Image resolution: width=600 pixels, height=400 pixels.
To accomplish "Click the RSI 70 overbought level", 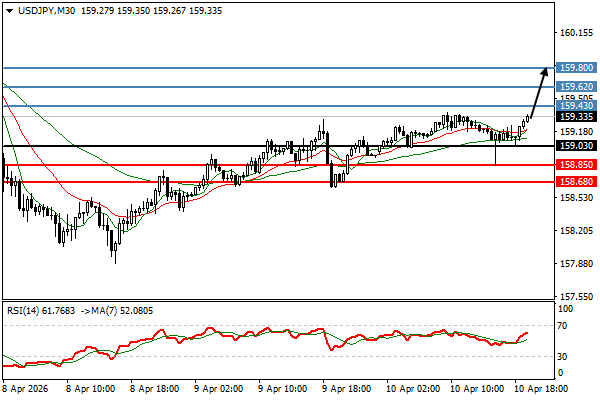I will pos(565,326).
